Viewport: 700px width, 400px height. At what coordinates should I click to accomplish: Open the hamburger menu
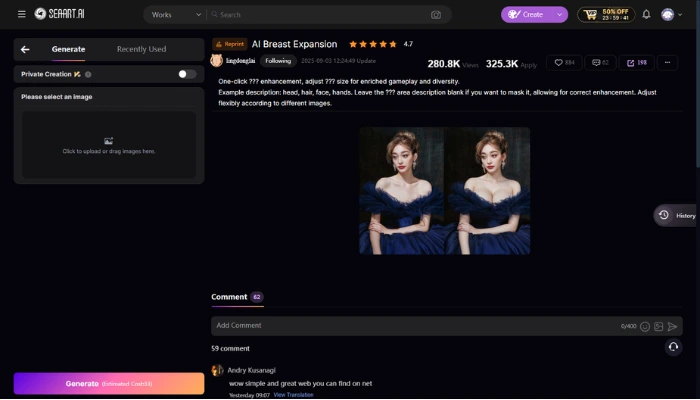coord(21,14)
